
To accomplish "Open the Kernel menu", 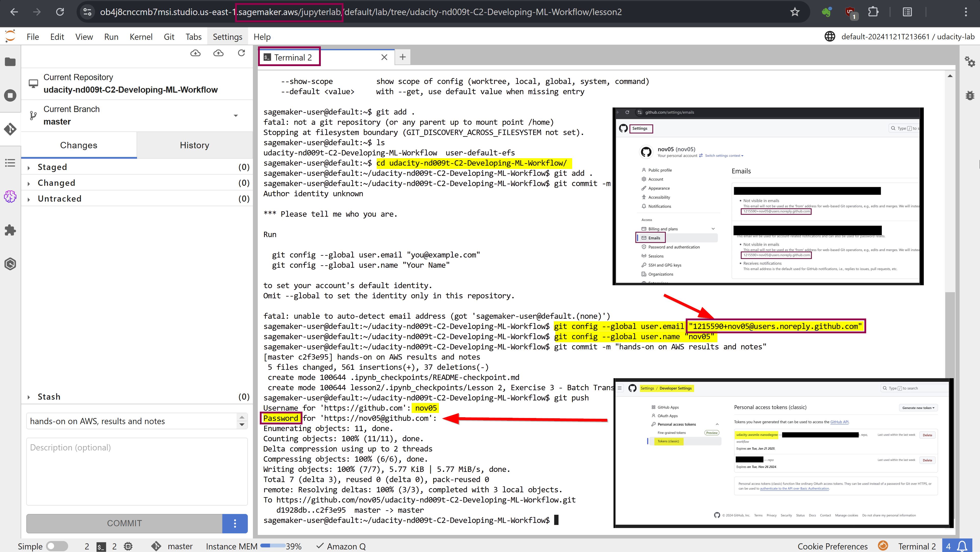I will 141,37.
